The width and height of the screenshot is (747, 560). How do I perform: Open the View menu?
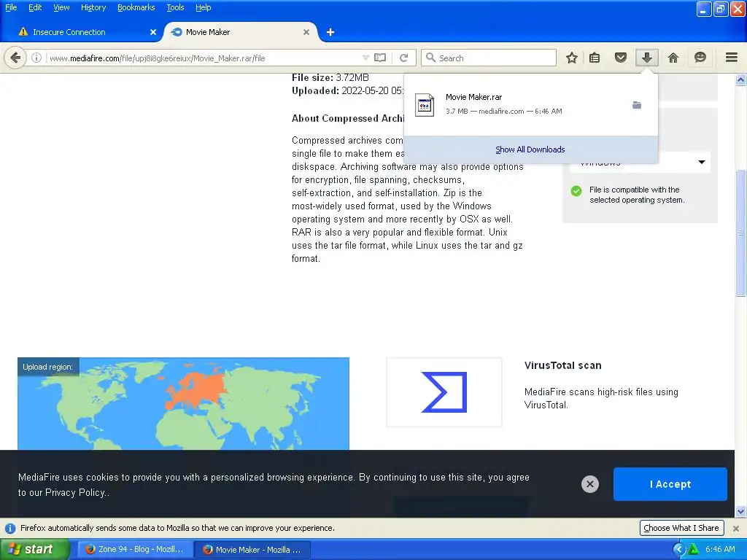(61, 7)
